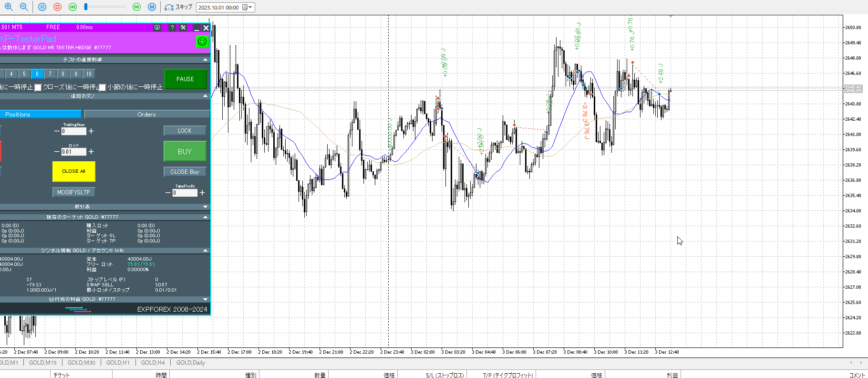Expand the 取引表 section

[206, 207]
